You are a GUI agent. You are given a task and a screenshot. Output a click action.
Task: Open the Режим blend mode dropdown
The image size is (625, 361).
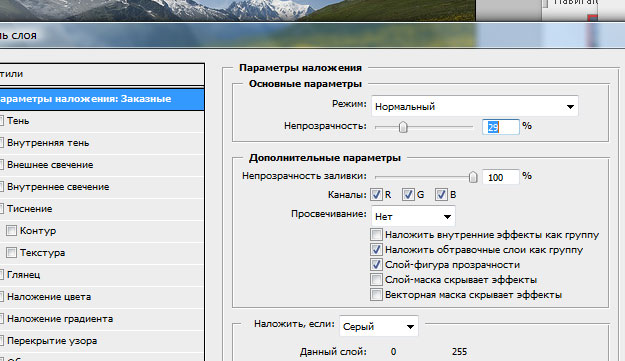point(474,106)
